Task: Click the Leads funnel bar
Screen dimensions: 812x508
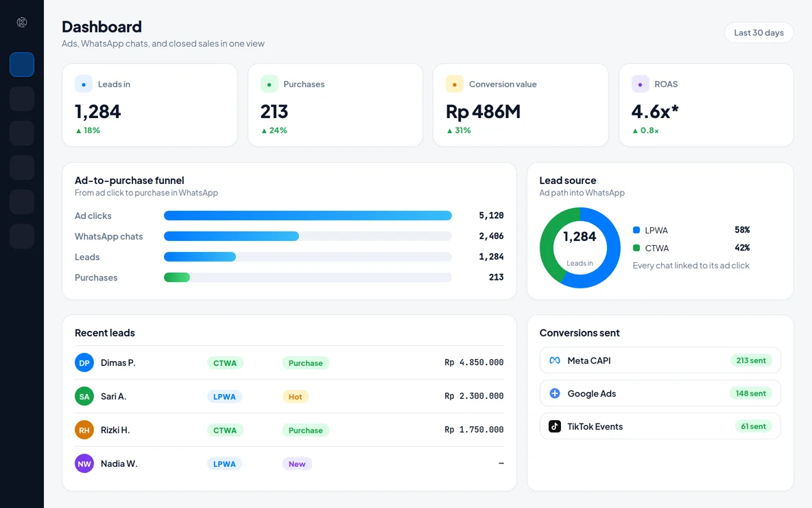Action: coord(200,257)
